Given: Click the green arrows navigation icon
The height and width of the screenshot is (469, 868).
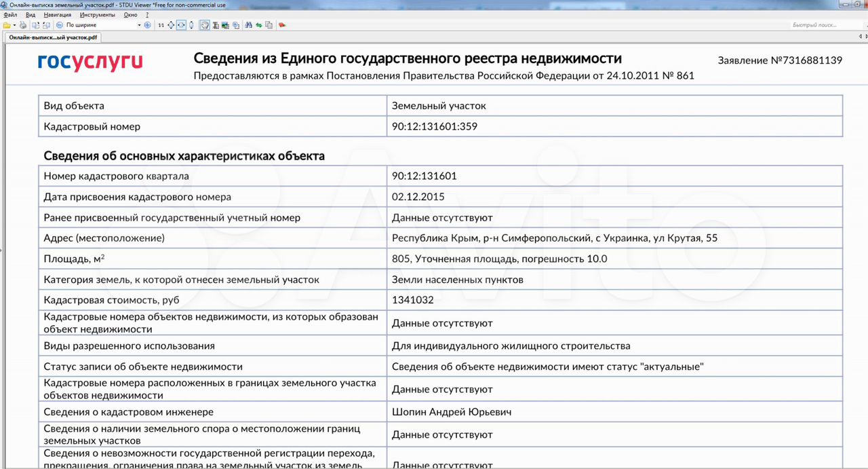Looking at the screenshot, I should (259, 25).
